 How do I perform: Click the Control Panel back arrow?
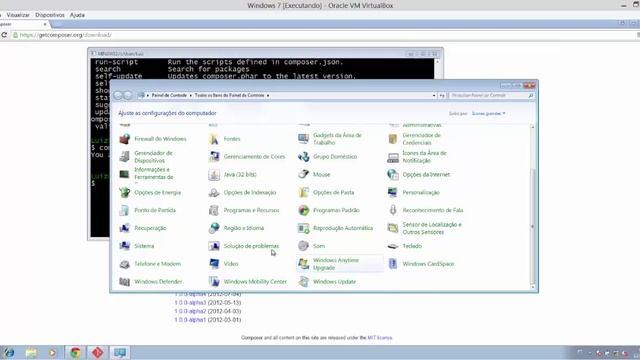pyautogui.click(x=118, y=95)
